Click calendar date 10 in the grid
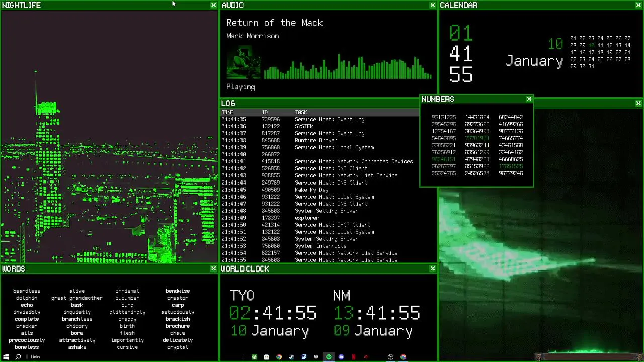The height and width of the screenshot is (362, 644). pyautogui.click(x=591, y=45)
